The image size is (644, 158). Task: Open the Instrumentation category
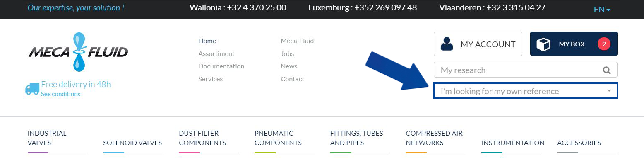[x=513, y=143]
